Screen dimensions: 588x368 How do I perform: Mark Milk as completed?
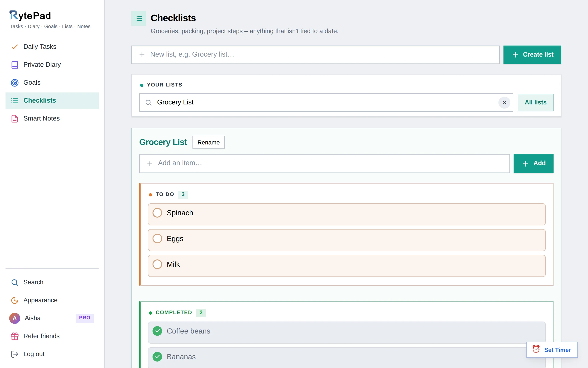coord(157,264)
